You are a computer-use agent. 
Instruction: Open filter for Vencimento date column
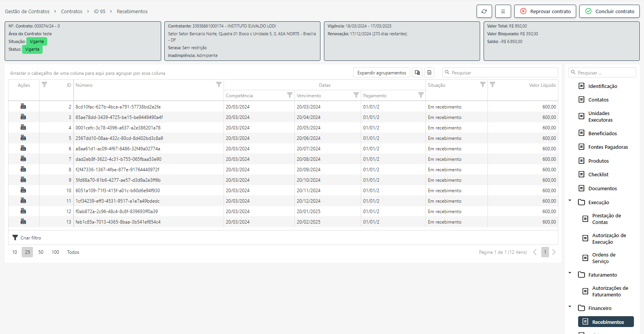tap(356, 95)
